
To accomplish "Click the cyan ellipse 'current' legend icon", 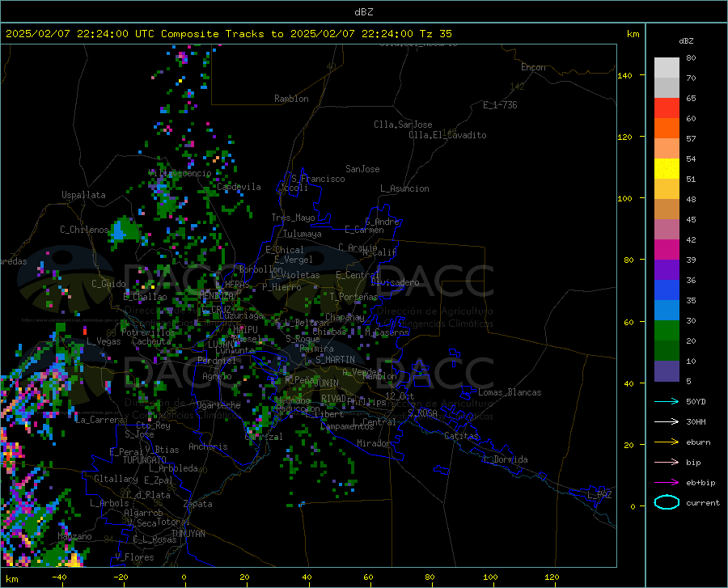I will click(x=667, y=502).
